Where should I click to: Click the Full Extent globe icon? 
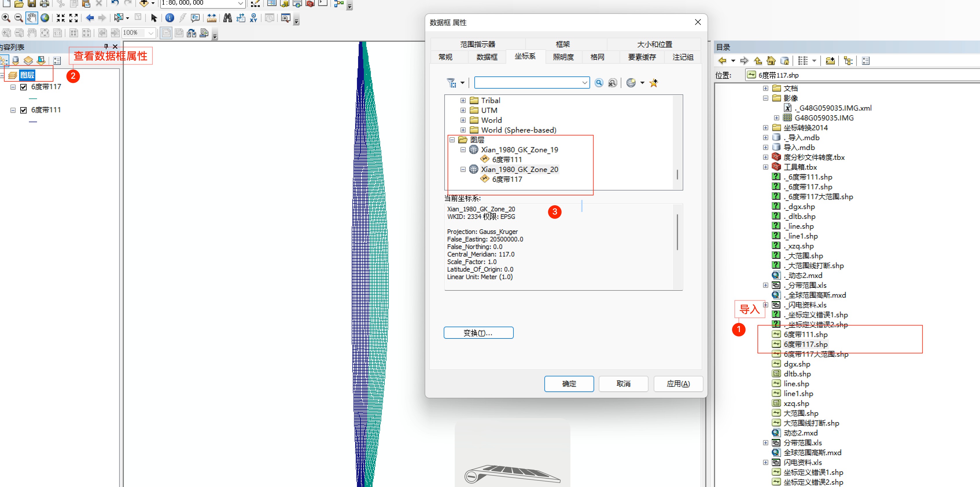[x=45, y=17]
